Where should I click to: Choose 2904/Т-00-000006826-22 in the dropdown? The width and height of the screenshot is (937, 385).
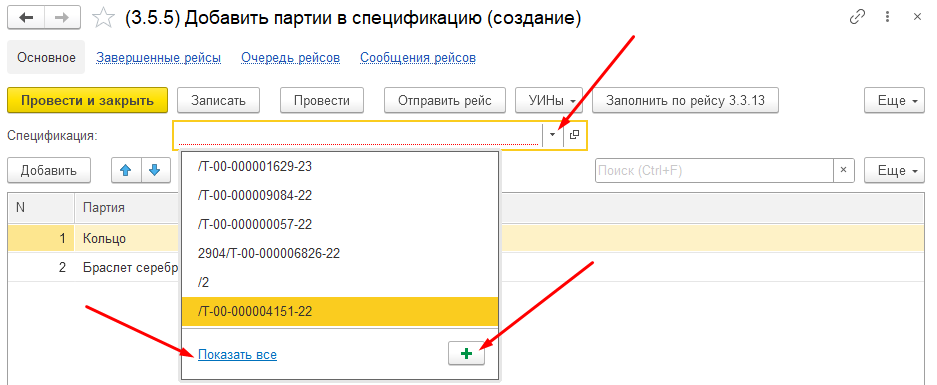pyautogui.click(x=340, y=253)
